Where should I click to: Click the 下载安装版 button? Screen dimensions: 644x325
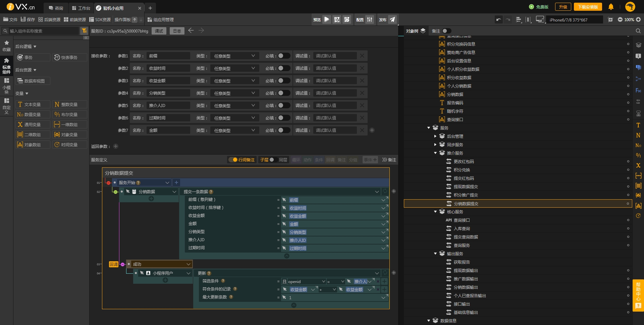point(588,7)
